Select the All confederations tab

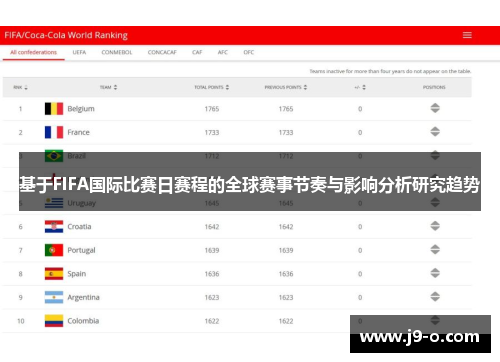[33, 52]
